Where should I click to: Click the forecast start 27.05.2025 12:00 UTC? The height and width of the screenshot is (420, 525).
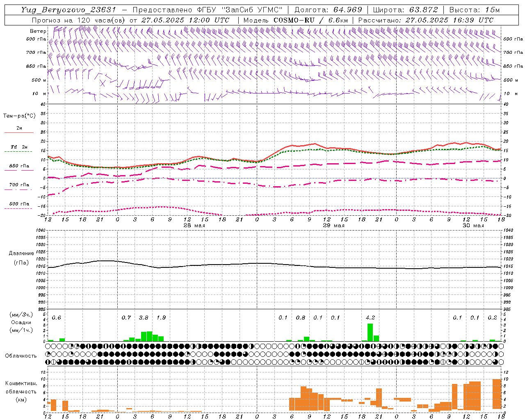(185, 20)
